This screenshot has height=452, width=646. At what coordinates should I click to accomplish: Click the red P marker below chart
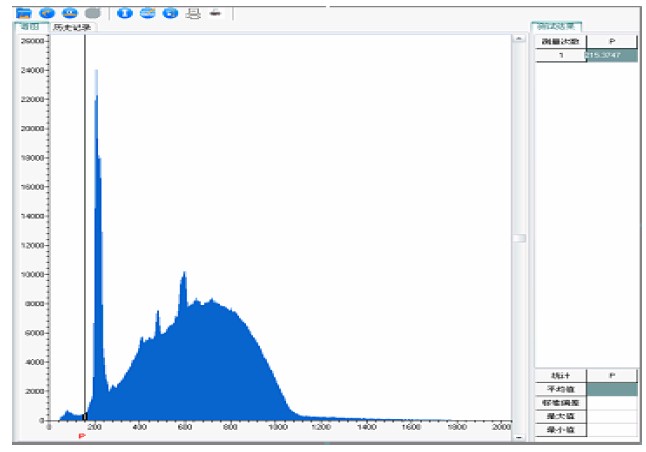click(81, 437)
